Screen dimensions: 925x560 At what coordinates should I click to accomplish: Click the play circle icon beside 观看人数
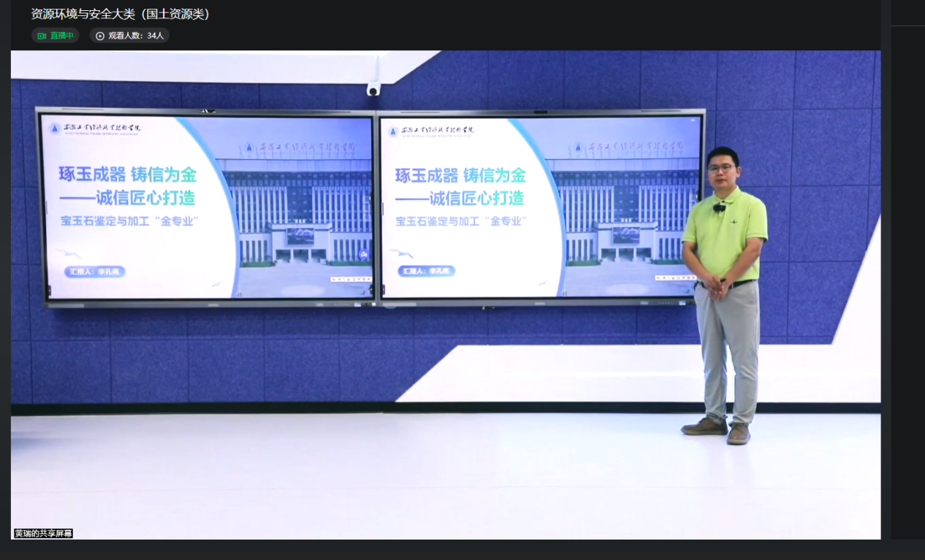click(100, 36)
